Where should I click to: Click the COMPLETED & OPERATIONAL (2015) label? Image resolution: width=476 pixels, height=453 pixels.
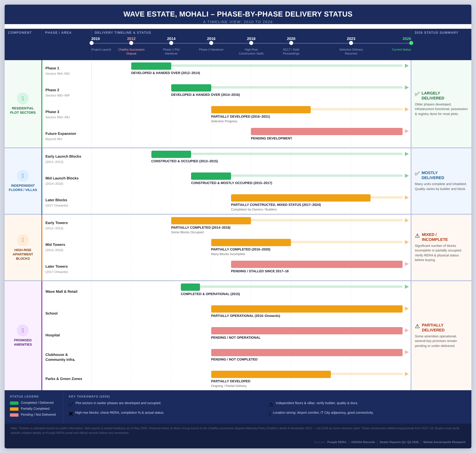point(210,294)
